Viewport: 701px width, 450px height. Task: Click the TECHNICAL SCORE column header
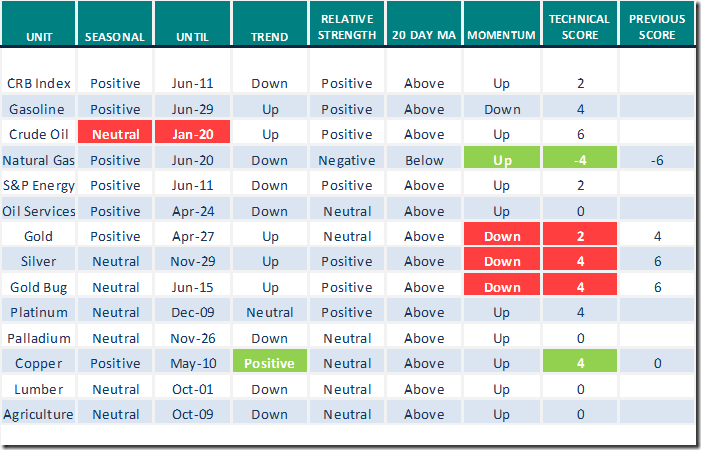pos(580,27)
